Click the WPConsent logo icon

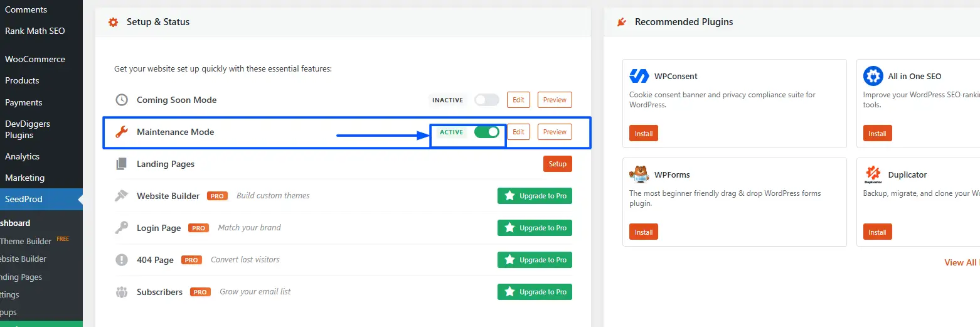click(639, 76)
